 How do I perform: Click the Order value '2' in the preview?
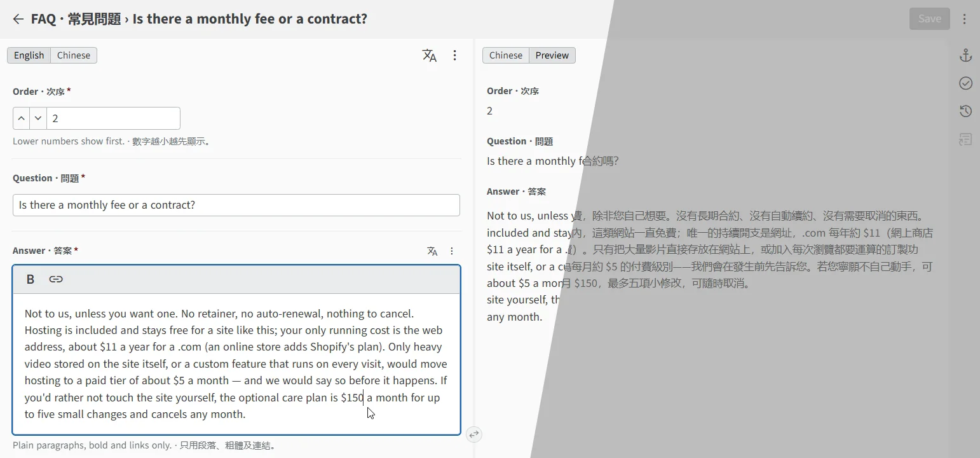coord(489,111)
